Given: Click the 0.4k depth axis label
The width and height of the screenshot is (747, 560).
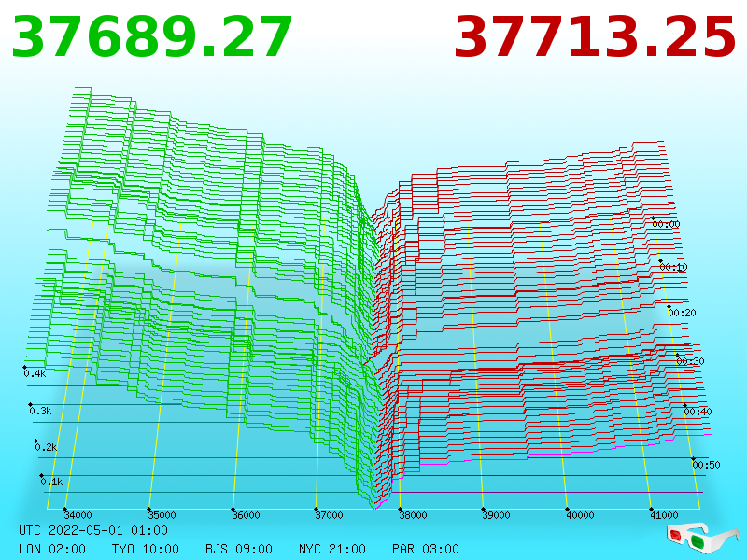Looking at the screenshot, I should (35, 373).
